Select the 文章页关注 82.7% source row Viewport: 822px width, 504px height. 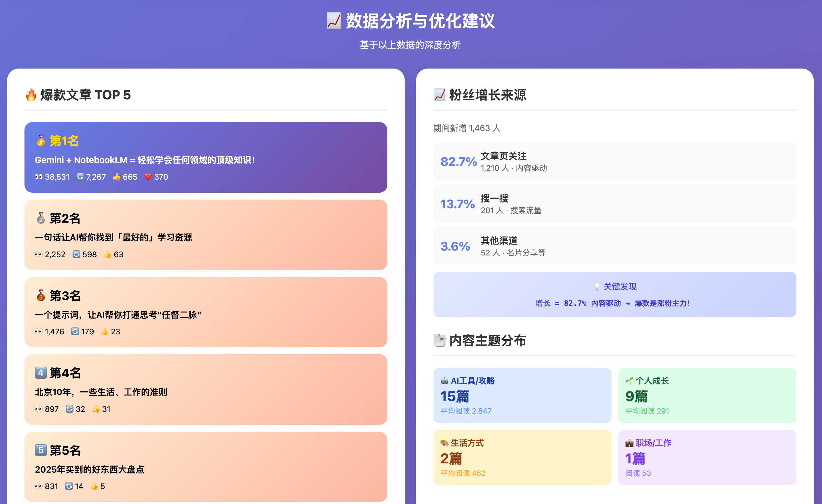tap(615, 162)
